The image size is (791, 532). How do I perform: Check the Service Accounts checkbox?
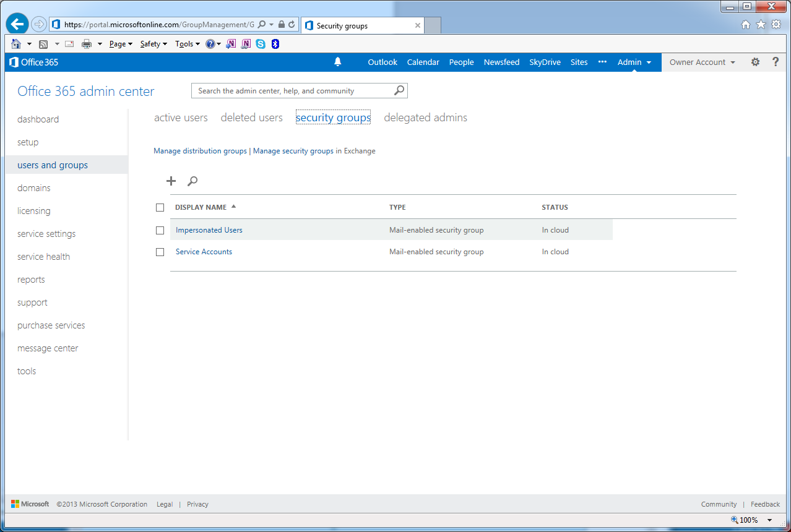[x=160, y=252]
